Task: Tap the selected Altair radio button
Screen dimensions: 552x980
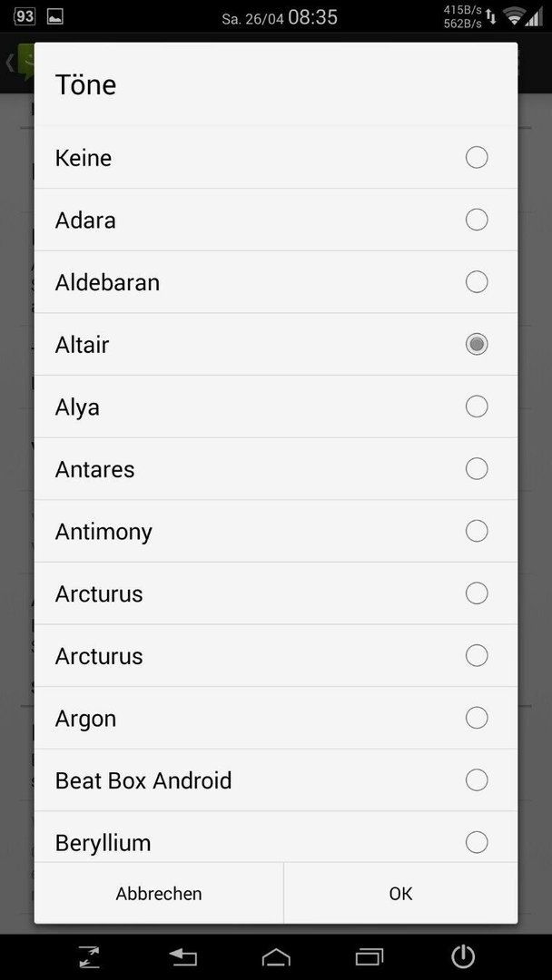Action: point(477,345)
